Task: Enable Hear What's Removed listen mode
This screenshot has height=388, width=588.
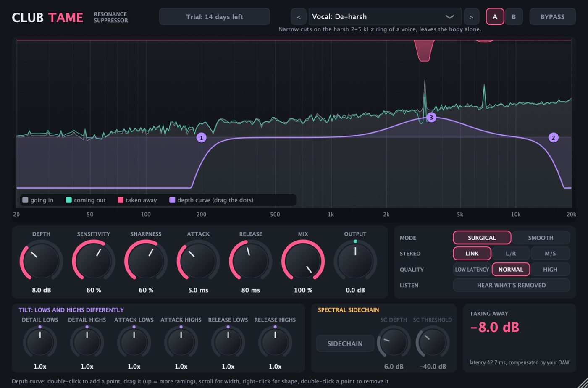Action: pos(511,285)
